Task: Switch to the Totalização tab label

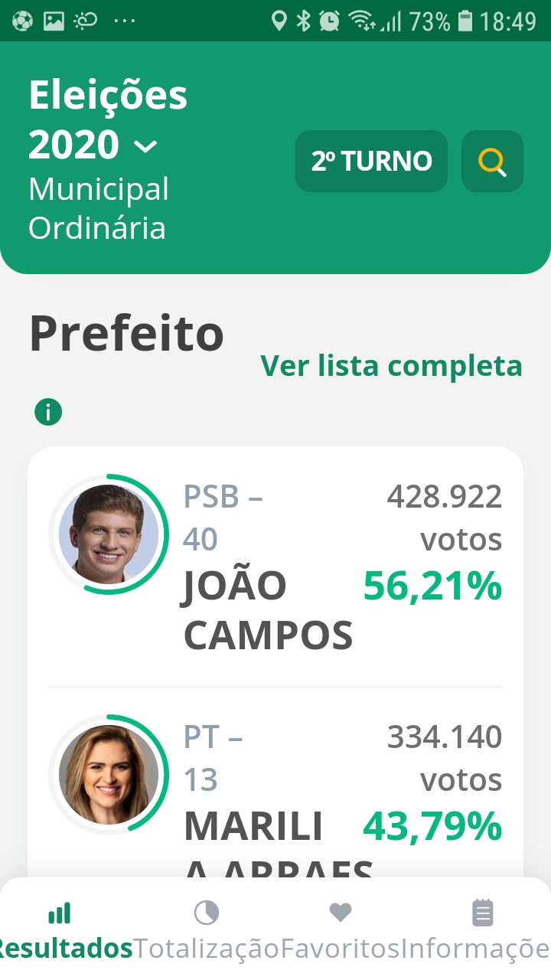Action: (207, 949)
